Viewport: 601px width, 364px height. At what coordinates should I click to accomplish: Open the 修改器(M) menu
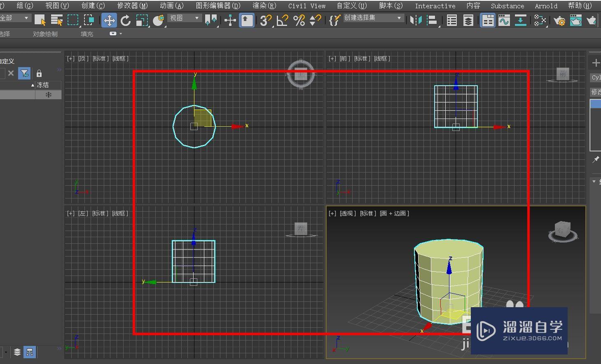pyautogui.click(x=132, y=6)
